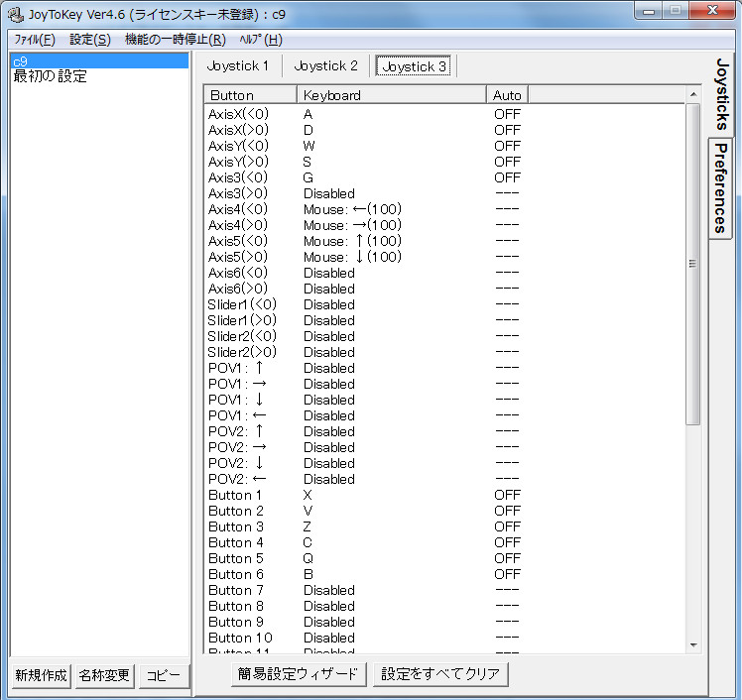The width and height of the screenshot is (742, 700).
Task: Select the POV1: ↑ row
Action: (444, 368)
